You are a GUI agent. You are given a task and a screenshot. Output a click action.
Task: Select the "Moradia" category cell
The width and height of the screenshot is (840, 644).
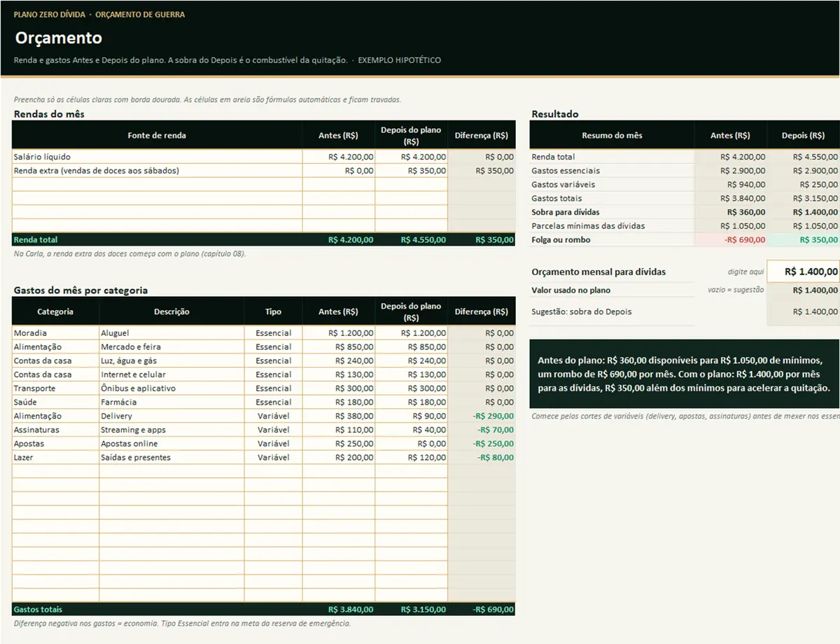[x=56, y=333]
